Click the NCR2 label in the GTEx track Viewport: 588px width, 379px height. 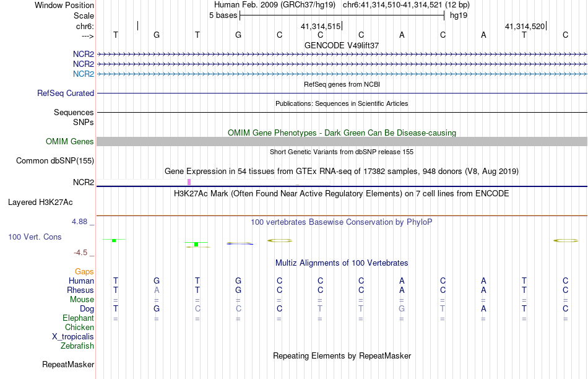coord(84,182)
